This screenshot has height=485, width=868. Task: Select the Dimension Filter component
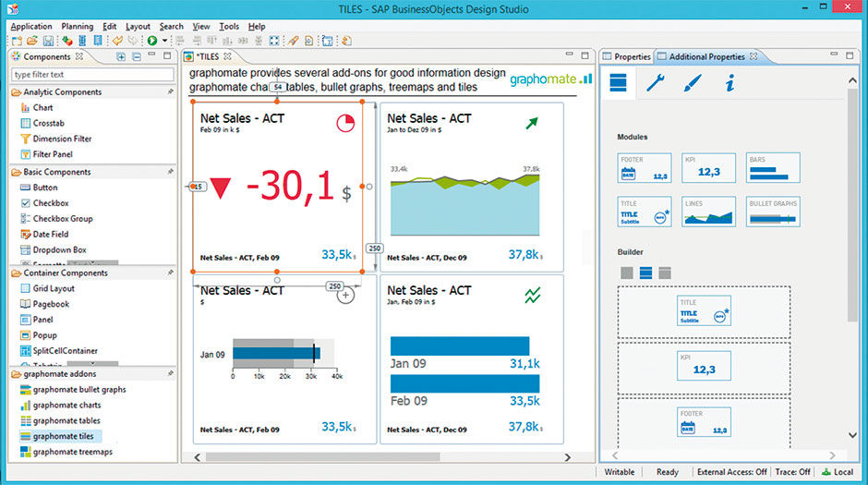(x=55, y=139)
